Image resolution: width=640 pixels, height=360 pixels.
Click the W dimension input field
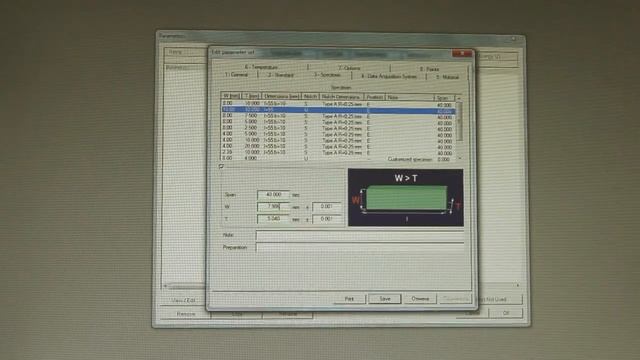[x=273, y=207]
